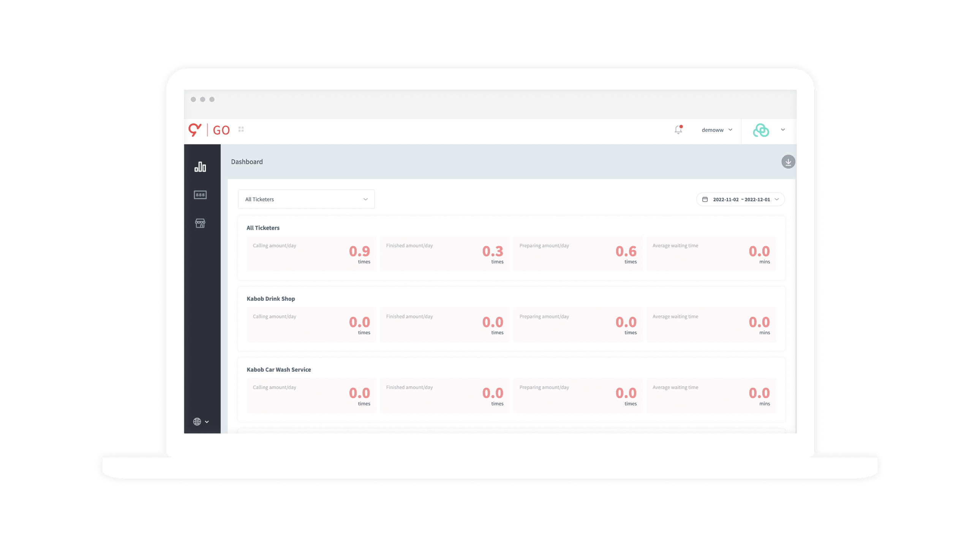Click the globe language icon
This screenshot has height=547, width=980.
tap(197, 422)
